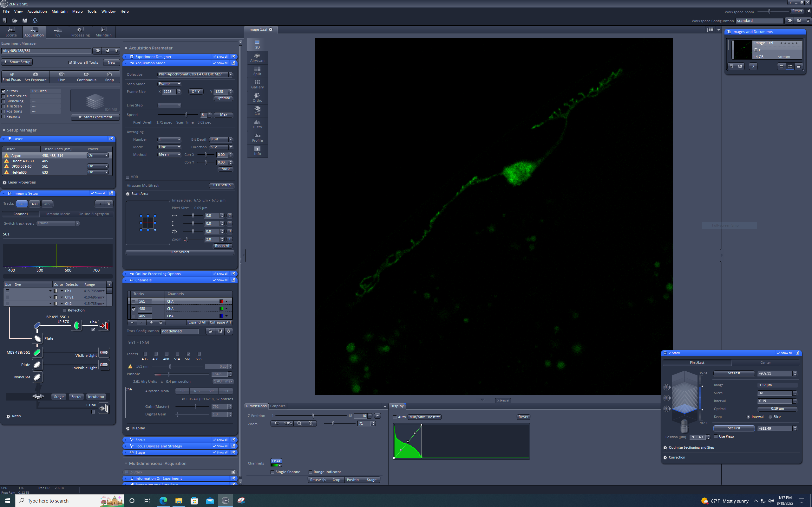Adjust the Z-Position slider
The image size is (812, 507).
(313, 416)
